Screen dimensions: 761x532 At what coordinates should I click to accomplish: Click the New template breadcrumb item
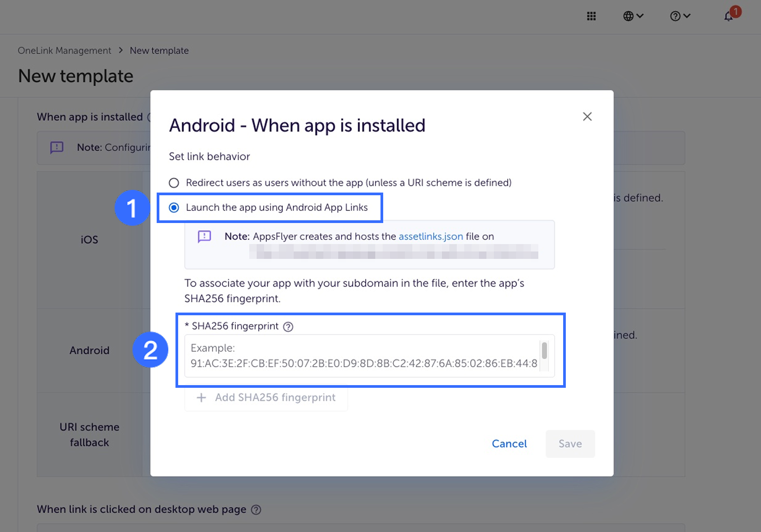click(159, 51)
